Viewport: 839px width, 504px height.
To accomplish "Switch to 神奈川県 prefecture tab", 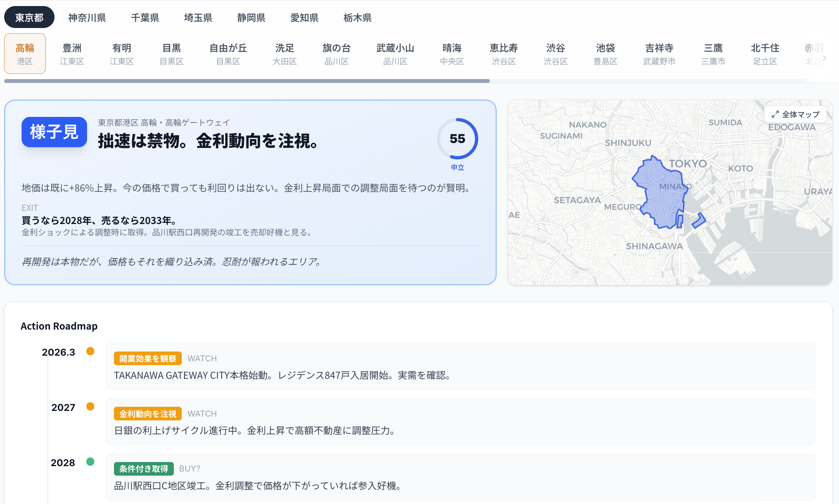I will point(87,18).
